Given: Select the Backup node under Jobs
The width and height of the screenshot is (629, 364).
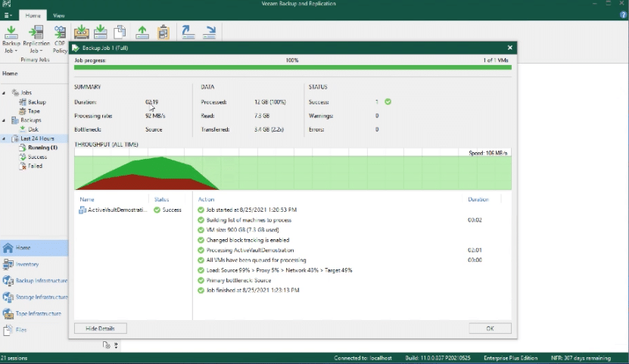Looking at the screenshot, I should (33, 102).
